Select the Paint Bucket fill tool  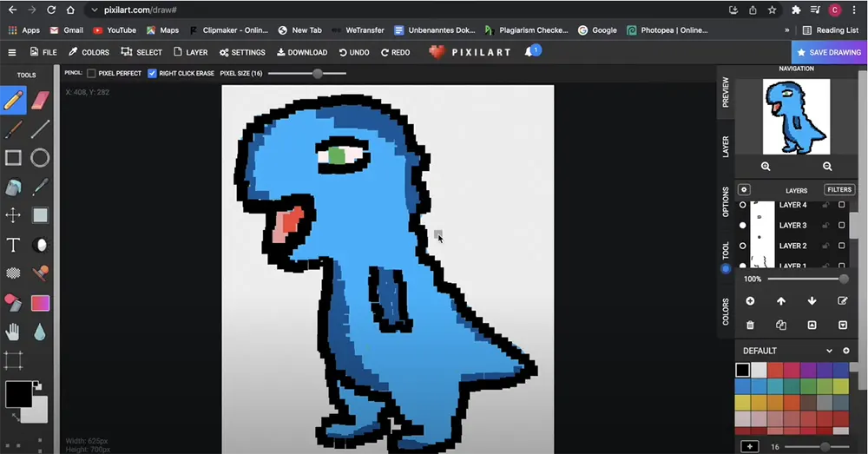pos(13,188)
